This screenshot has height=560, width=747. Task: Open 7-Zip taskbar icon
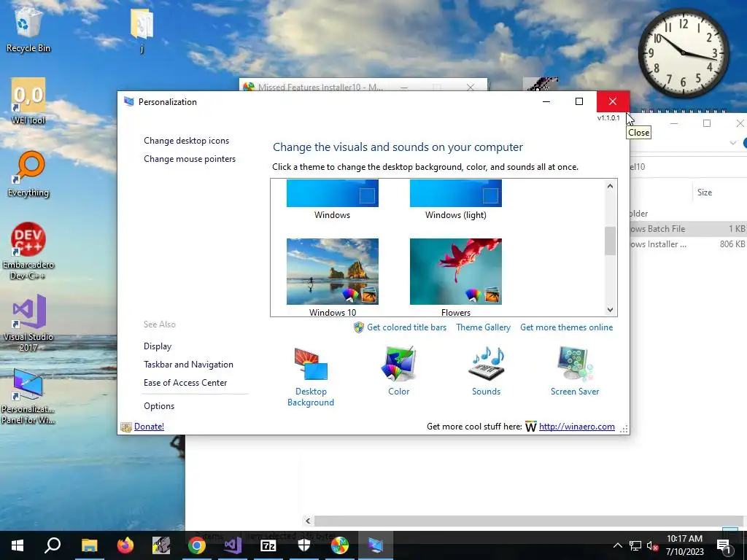268,545
